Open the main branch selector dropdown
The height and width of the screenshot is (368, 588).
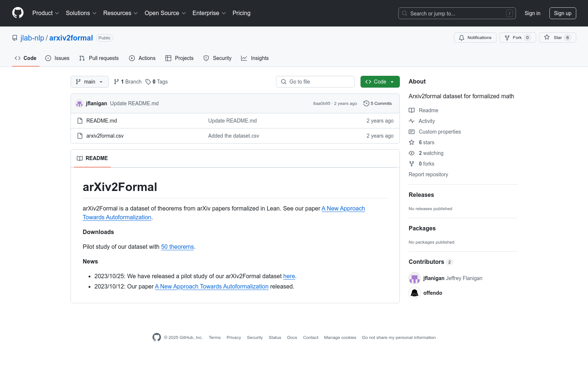(90, 82)
